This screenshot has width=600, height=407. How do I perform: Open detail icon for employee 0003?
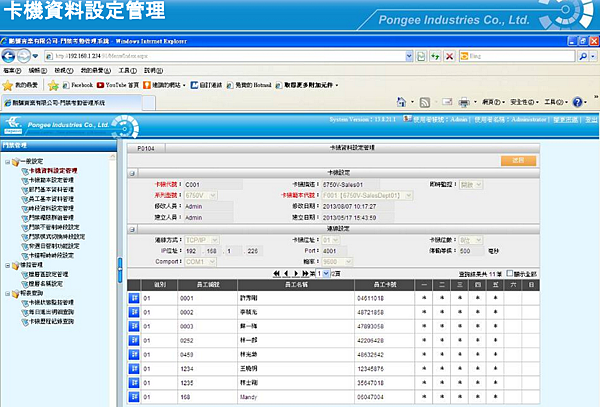(x=134, y=326)
